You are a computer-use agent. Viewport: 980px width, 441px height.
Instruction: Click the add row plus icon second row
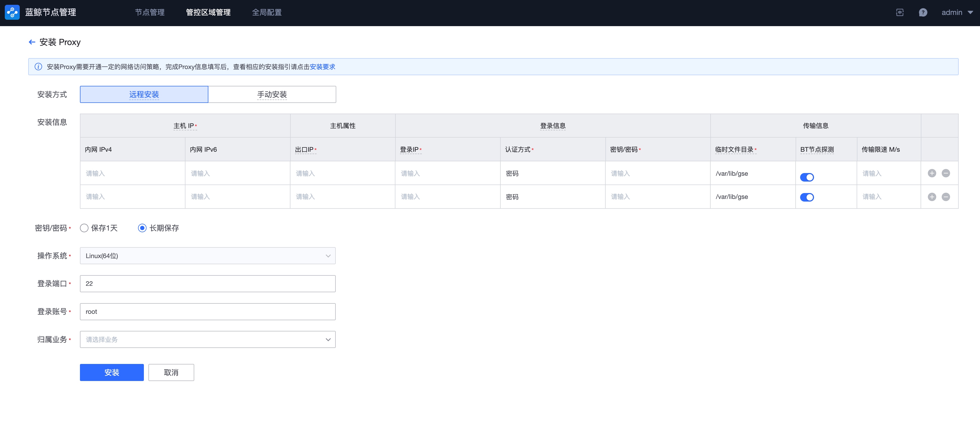(x=933, y=197)
